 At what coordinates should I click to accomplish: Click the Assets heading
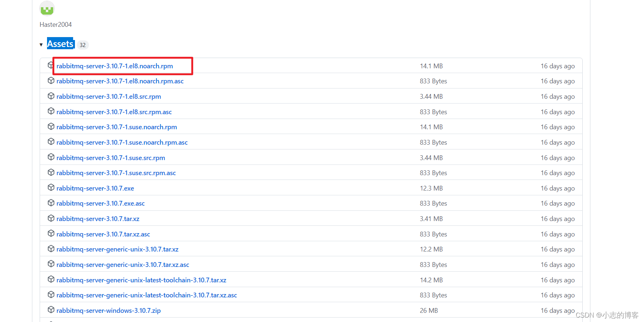point(61,44)
